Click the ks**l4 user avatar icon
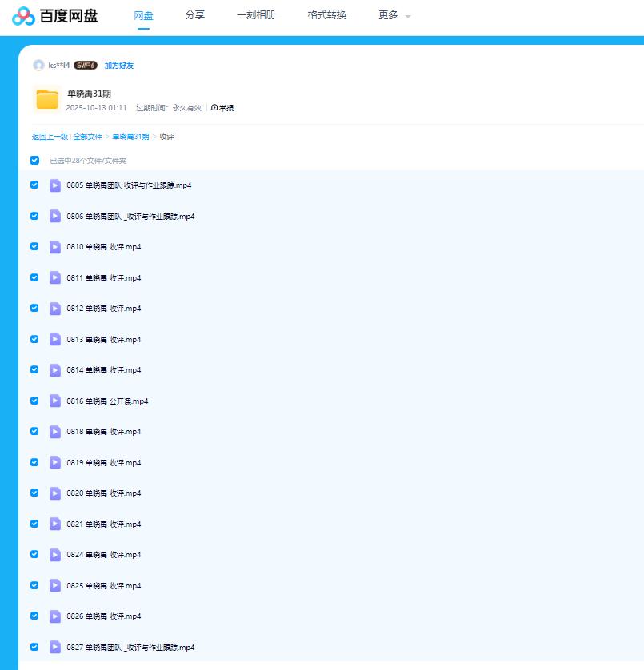 (38, 66)
